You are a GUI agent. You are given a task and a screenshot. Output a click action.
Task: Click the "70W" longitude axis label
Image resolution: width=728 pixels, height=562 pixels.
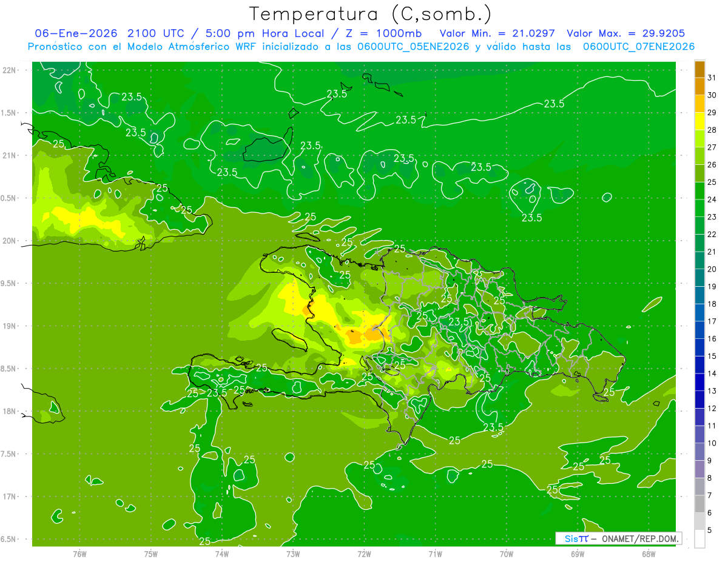coord(507,554)
